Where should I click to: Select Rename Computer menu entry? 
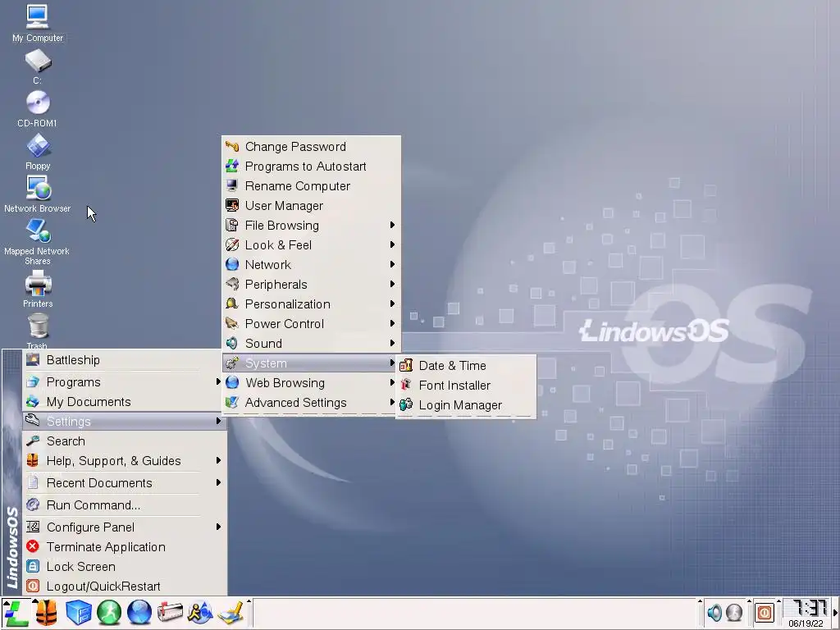(311, 186)
